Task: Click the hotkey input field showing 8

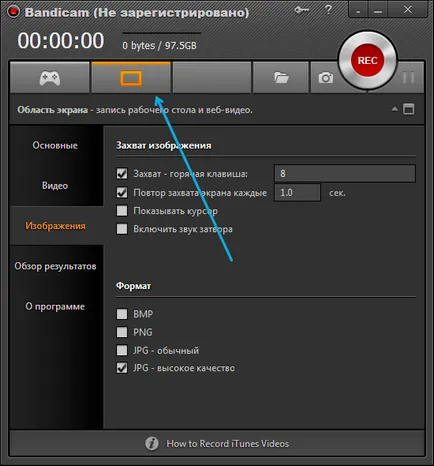Action: 345,173
